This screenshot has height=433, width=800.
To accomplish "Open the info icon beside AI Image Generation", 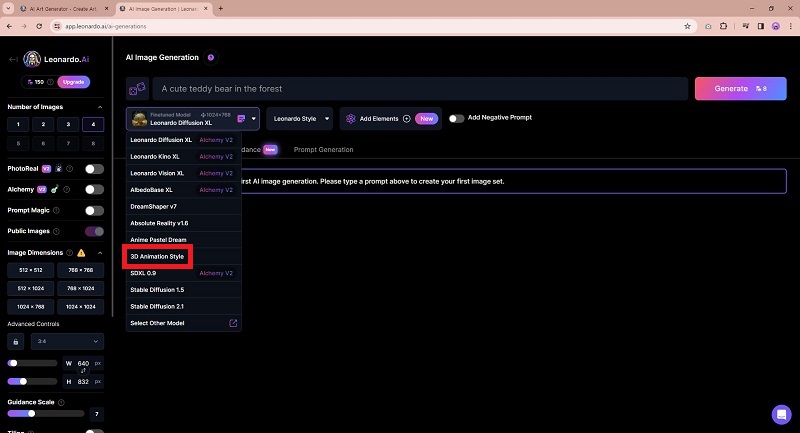I will [x=211, y=58].
